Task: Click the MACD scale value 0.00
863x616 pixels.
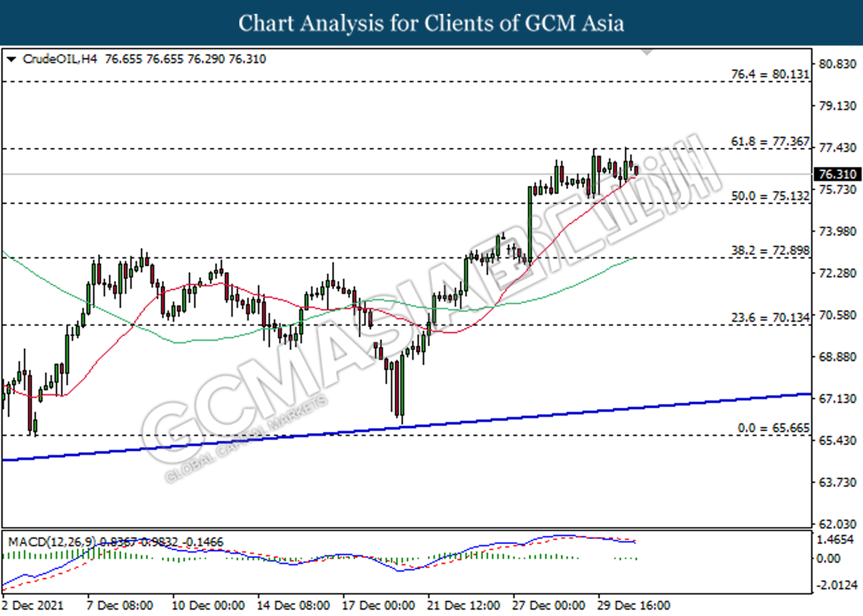Action: pos(828,558)
